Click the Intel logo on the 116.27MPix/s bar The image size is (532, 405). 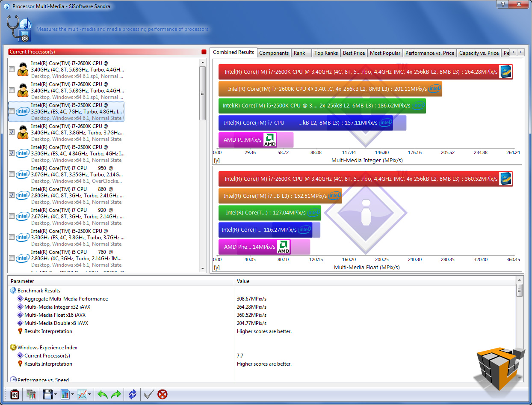click(x=304, y=230)
